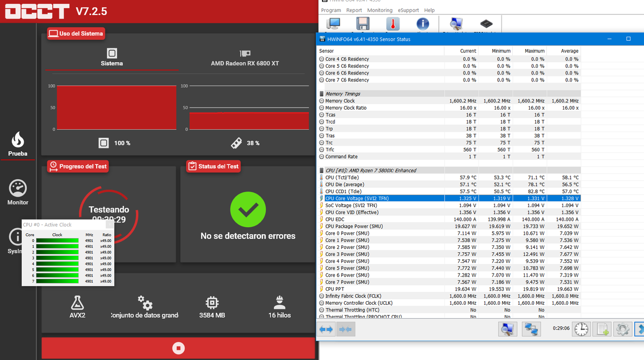Image resolution: width=644 pixels, height=360 pixels.
Task: Select the CPU (Tctl/Tdie) sensor row
Action: (x=449, y=177)
